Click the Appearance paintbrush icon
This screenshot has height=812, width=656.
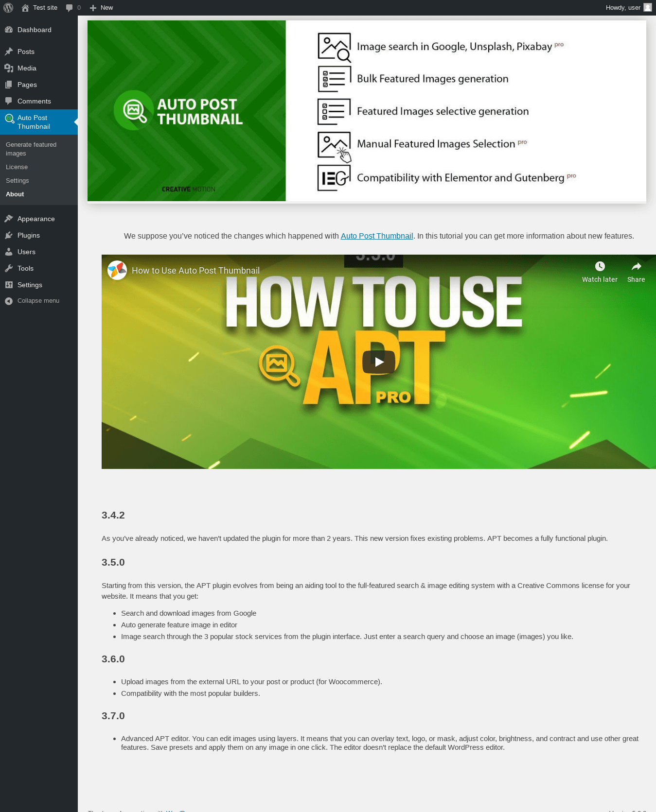point(9,219)
